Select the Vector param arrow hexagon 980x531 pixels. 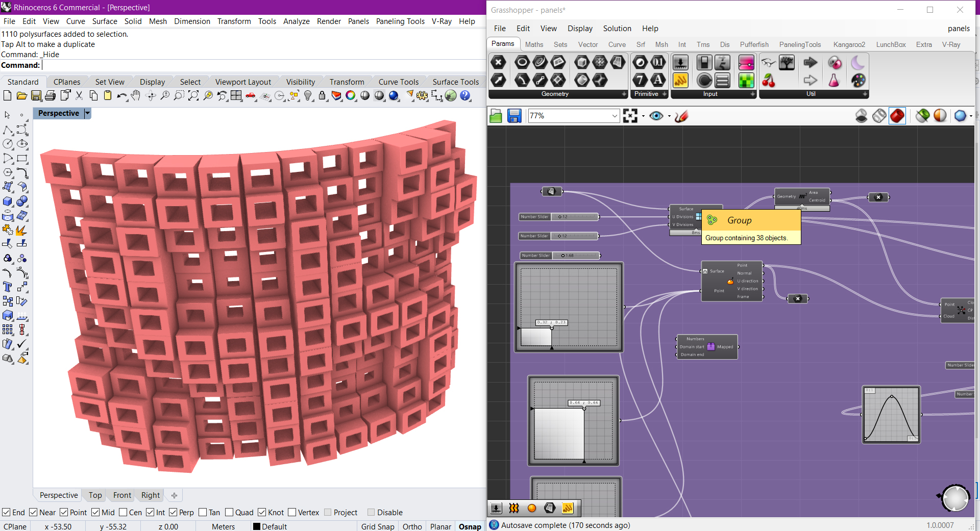(498, 80)
